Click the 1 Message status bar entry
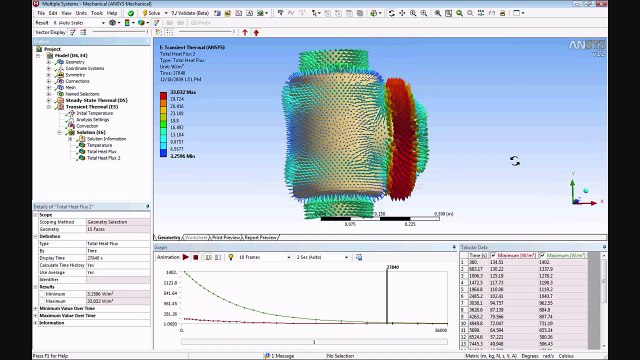Image resolution: width=640 pixels, height=360 pixels. pyautogui.click(x=280, y=356)
